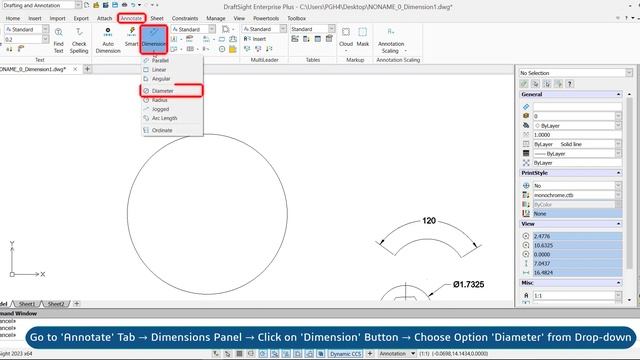
Task: Choose the Jogged dimension option
Action: [172, 109]
